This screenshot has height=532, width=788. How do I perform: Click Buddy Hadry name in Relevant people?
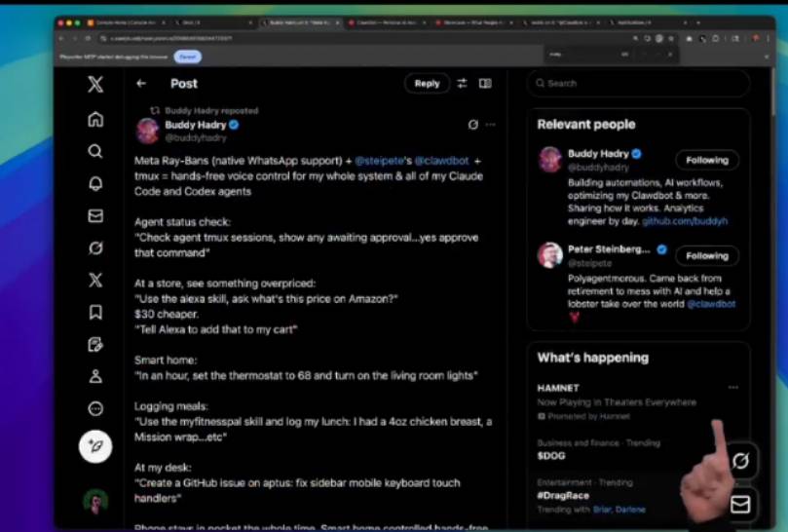tap(598, 154)
